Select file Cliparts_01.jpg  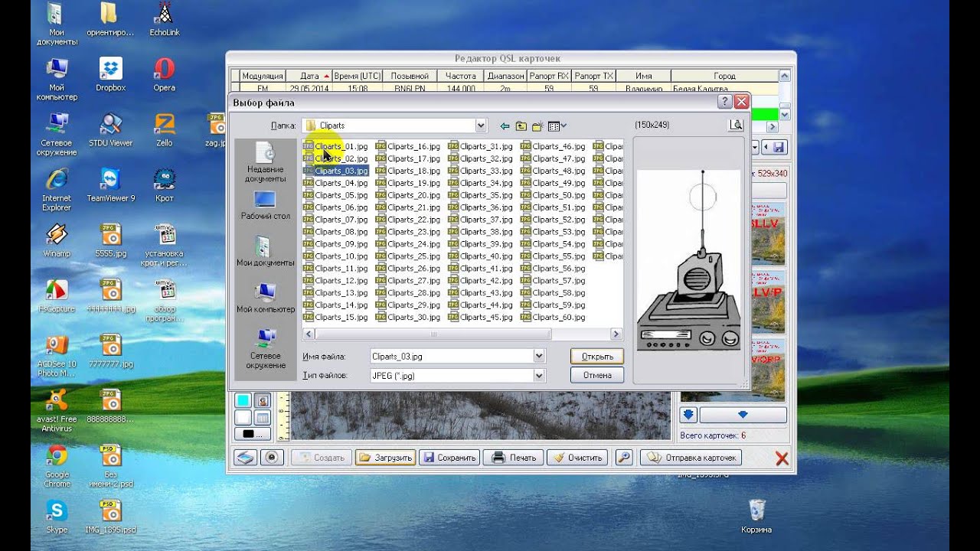[x=335, y=146]
